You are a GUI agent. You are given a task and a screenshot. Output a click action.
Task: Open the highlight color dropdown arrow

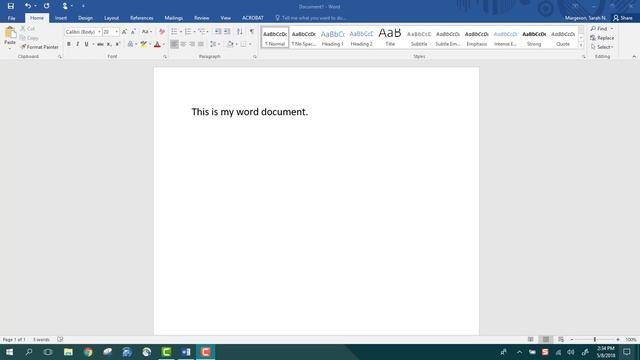pyautogui.click(x=150, y=44)
